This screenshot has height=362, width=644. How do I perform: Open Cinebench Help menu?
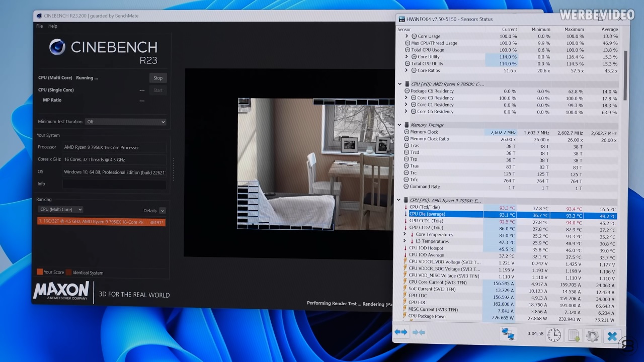point(53,26)
